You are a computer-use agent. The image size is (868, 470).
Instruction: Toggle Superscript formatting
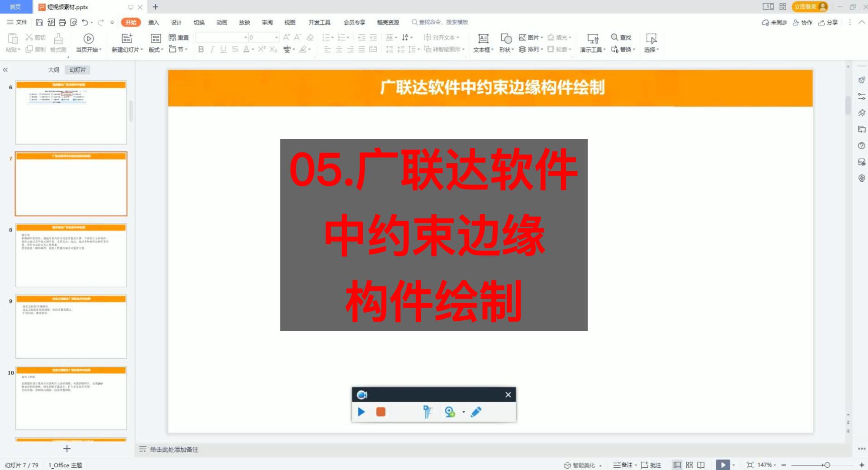(261, 49)
